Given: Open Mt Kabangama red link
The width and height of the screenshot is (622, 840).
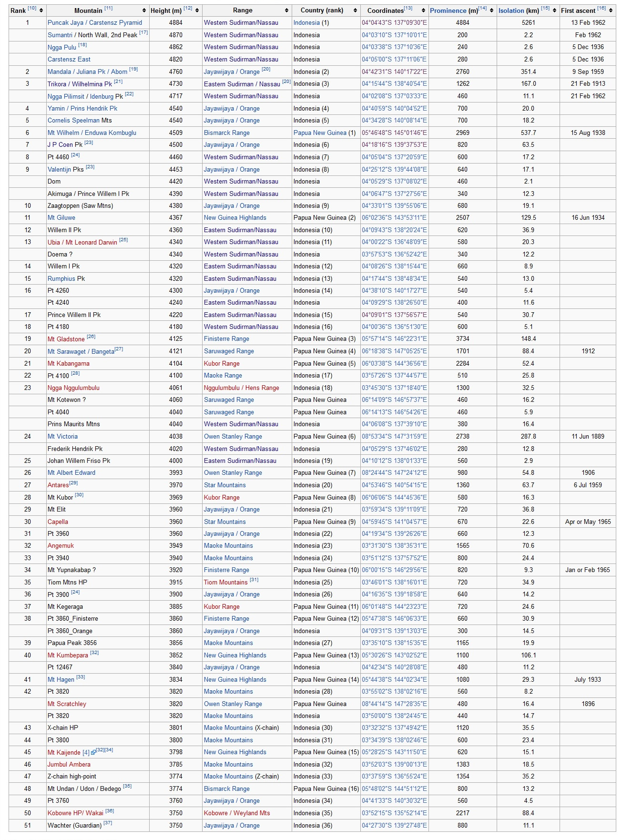Looking at the screenshot, I should tap(69, 363).
